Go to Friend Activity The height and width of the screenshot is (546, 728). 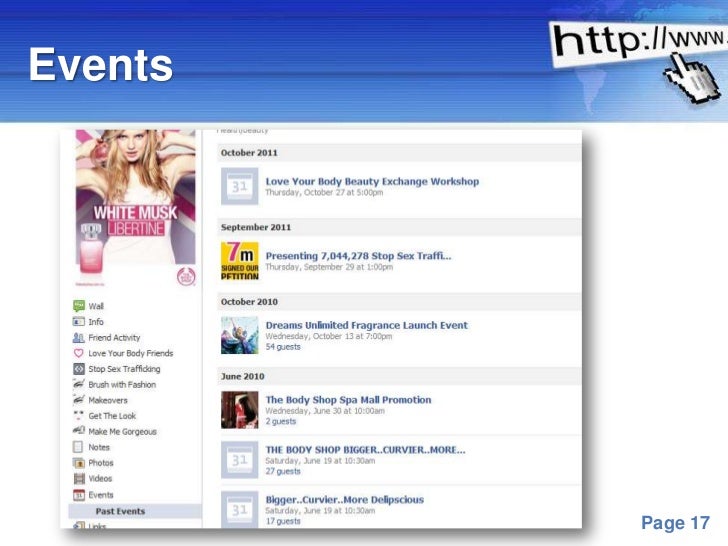(x=114, y=338)
